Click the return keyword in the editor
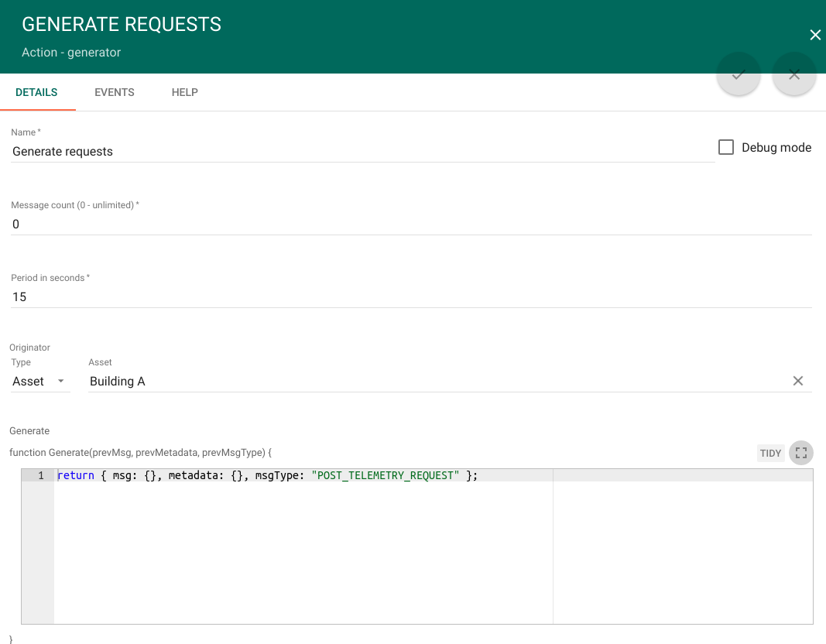The width and height of the screenshot is (826, 644). (x=76, y=475)
